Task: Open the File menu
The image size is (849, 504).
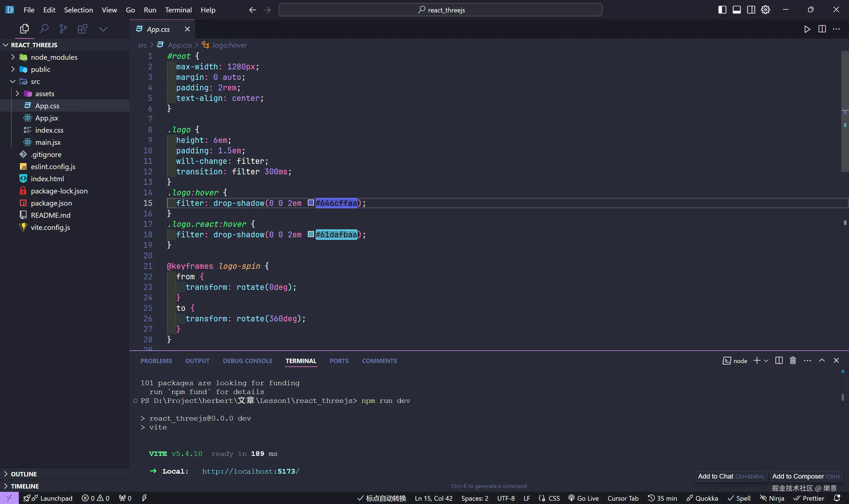Action: click(29, 10)
